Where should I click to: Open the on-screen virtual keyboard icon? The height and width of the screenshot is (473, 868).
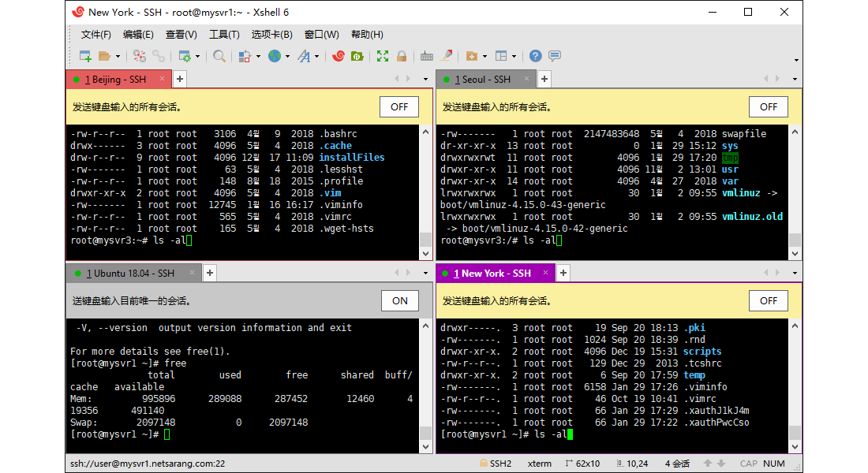click(427, 56)
